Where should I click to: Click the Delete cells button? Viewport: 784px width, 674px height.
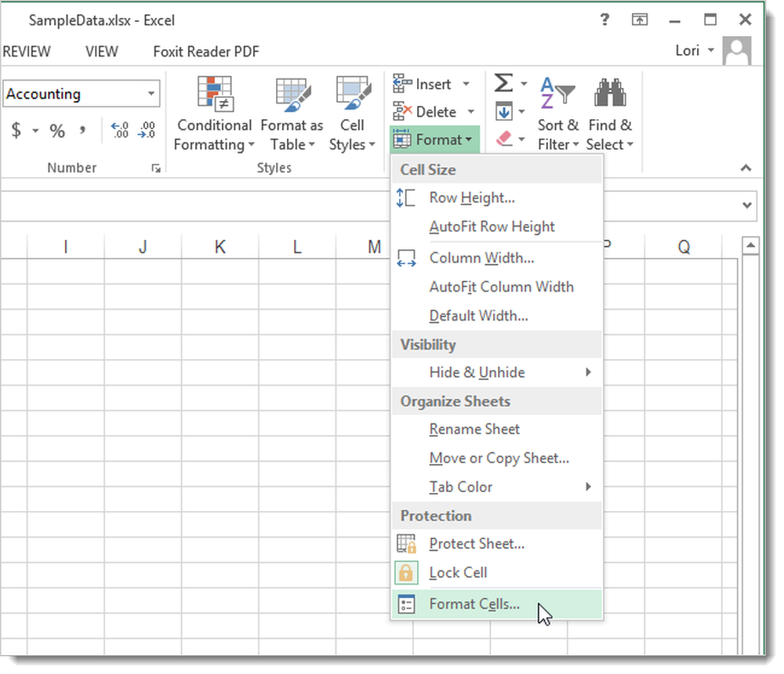[x=425, y=111]
